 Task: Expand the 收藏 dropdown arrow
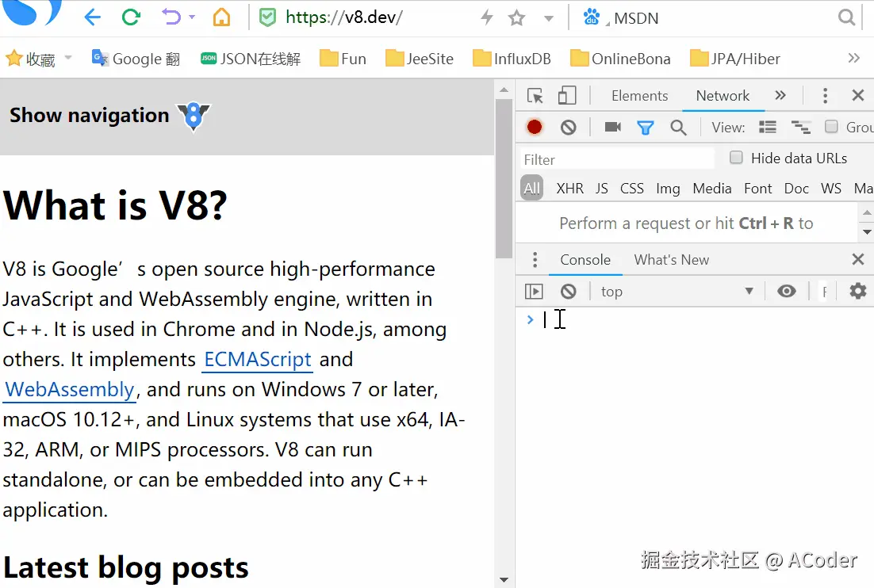[x=68, y=57]
